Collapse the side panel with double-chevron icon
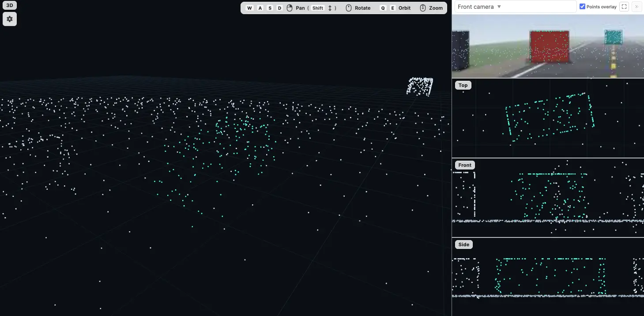 [x=636, y=7]
